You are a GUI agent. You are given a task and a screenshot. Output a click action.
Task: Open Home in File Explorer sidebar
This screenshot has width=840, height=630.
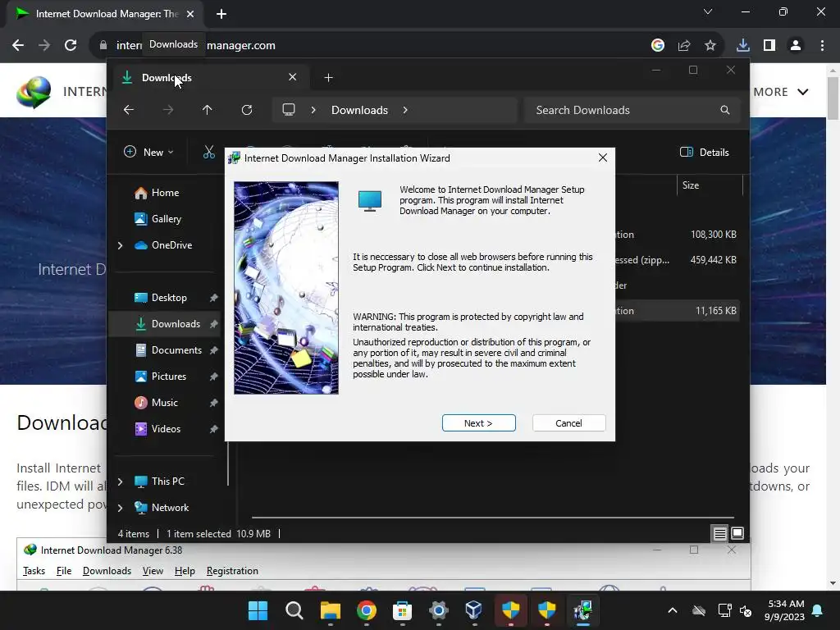pyautogui.click(x=164, y=192)
